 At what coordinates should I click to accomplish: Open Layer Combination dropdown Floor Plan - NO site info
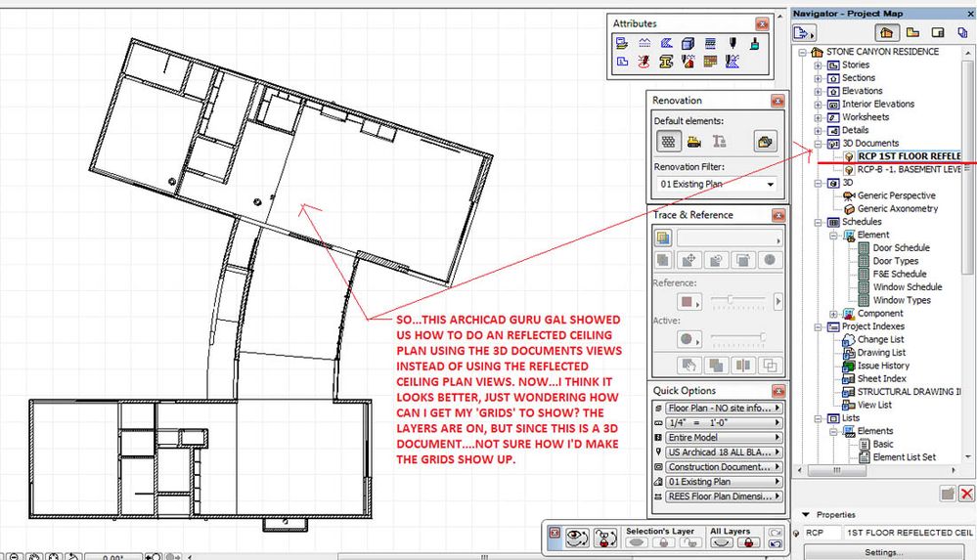[723, 408]
